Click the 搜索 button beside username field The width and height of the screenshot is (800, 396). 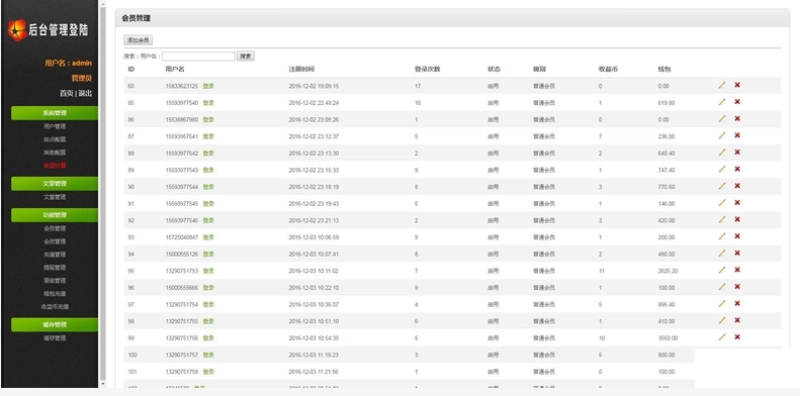[246, 56]
